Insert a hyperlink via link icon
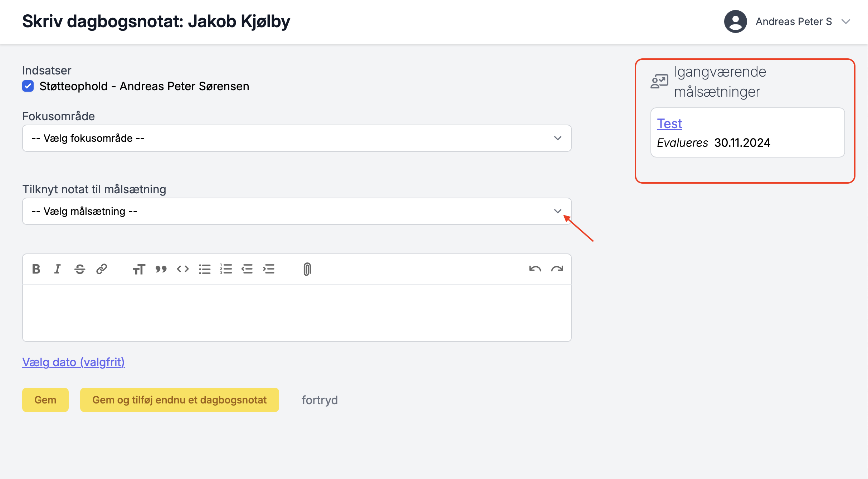 click(x=102, y=269)
